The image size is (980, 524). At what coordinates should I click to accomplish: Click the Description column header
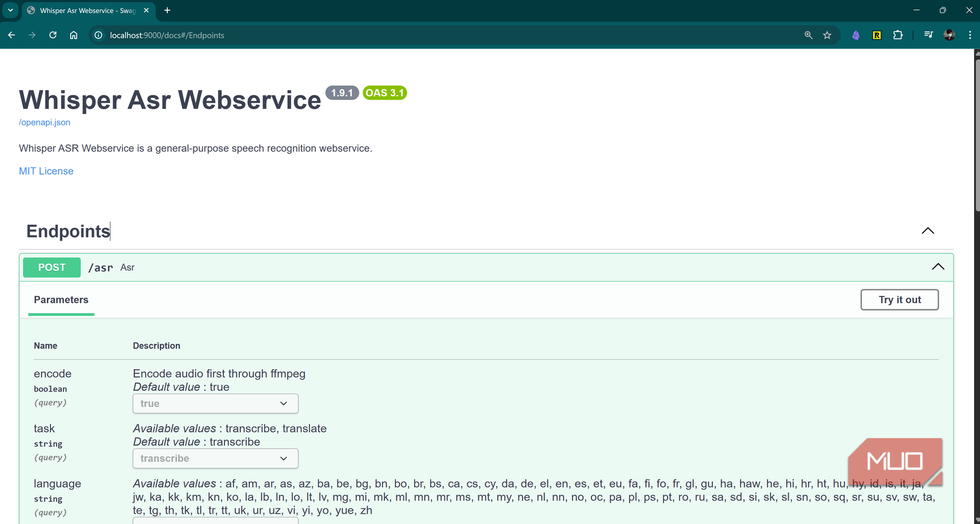pyautogui.click(x=156, y=346)
